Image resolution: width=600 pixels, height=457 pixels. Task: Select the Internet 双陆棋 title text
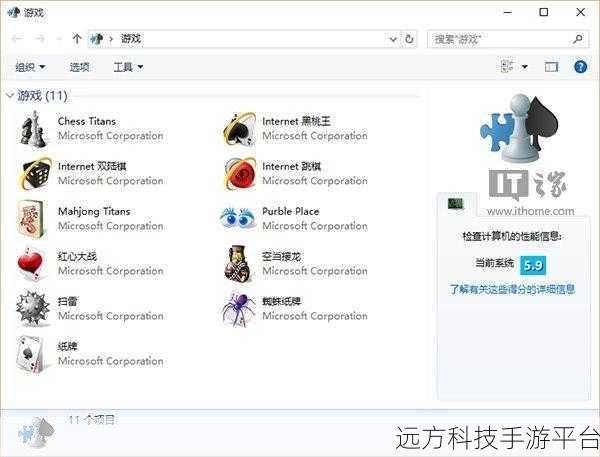92,166
